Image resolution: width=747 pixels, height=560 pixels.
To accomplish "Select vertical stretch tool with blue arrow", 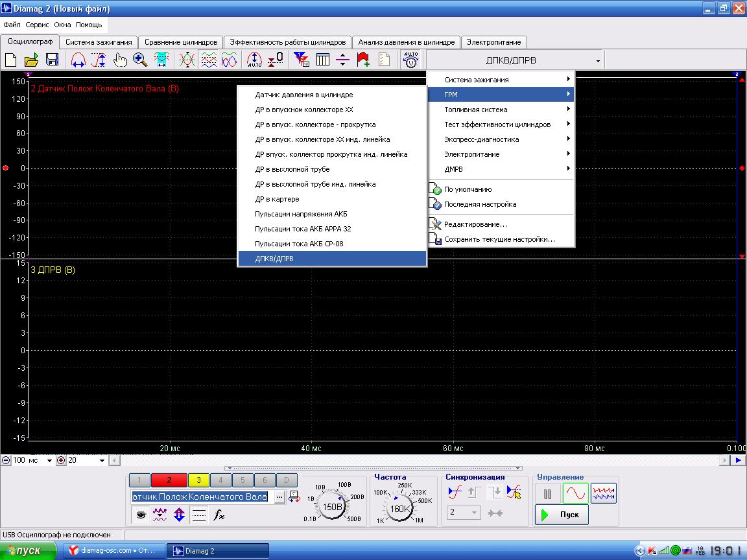I will click(99, 60).
